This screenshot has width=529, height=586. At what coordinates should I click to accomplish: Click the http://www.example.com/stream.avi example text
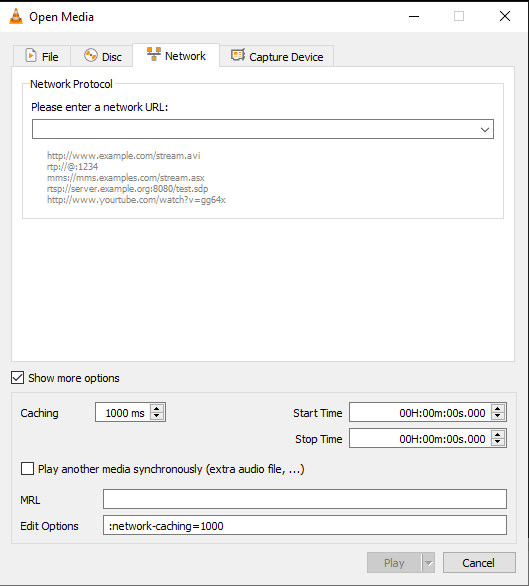[x=123, y=155]
